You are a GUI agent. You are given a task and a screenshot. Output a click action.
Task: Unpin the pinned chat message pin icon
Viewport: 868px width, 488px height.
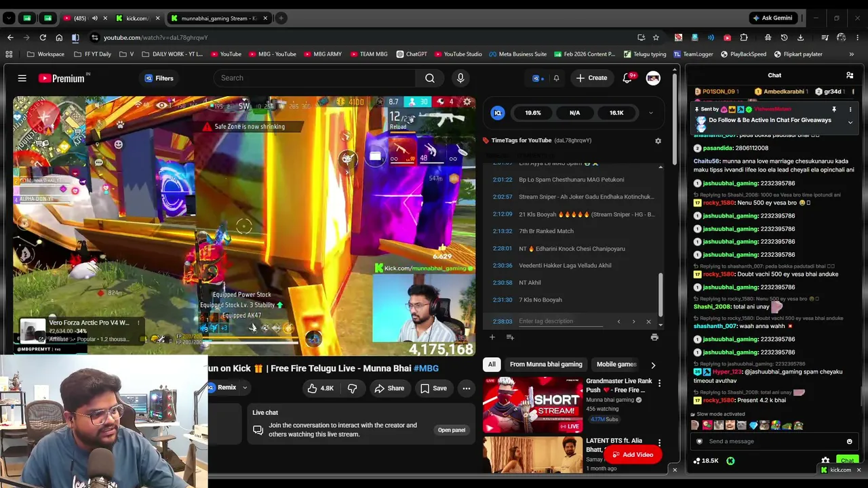[x=834, y=109]
